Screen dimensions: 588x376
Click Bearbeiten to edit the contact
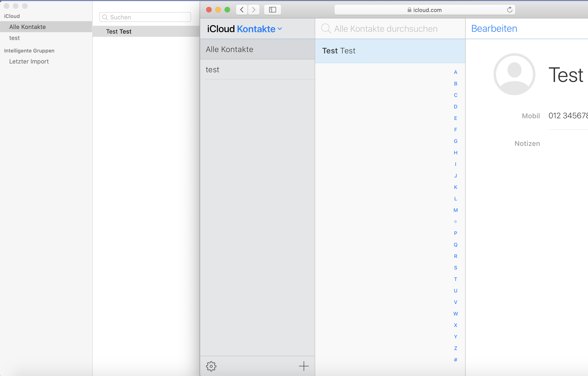[x=494, y=29]
